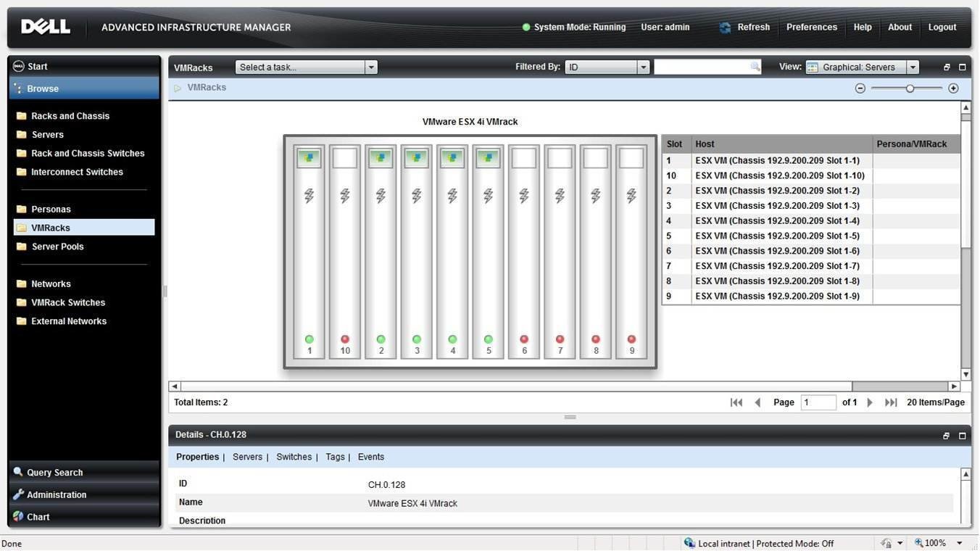980x551 pixels.
Task: Click the VMware icon on slot 1 blade
Action: click(x=309, y=157)
